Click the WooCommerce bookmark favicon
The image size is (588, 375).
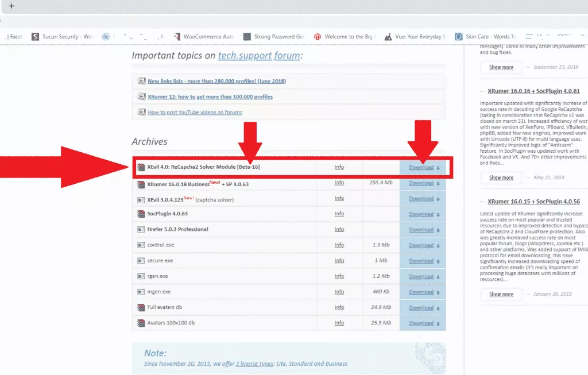[x=176, y=37]
